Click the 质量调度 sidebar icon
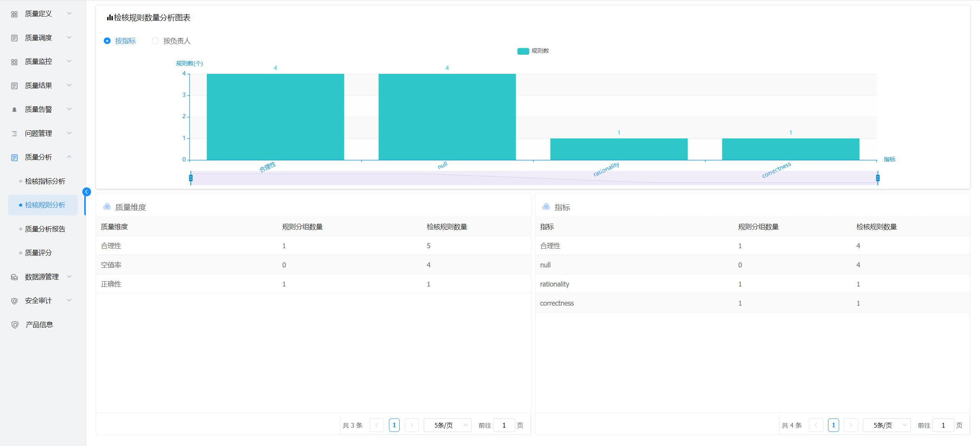Image resolution: width=980 pixels, height=446 pixels. (x=15, y=38)
